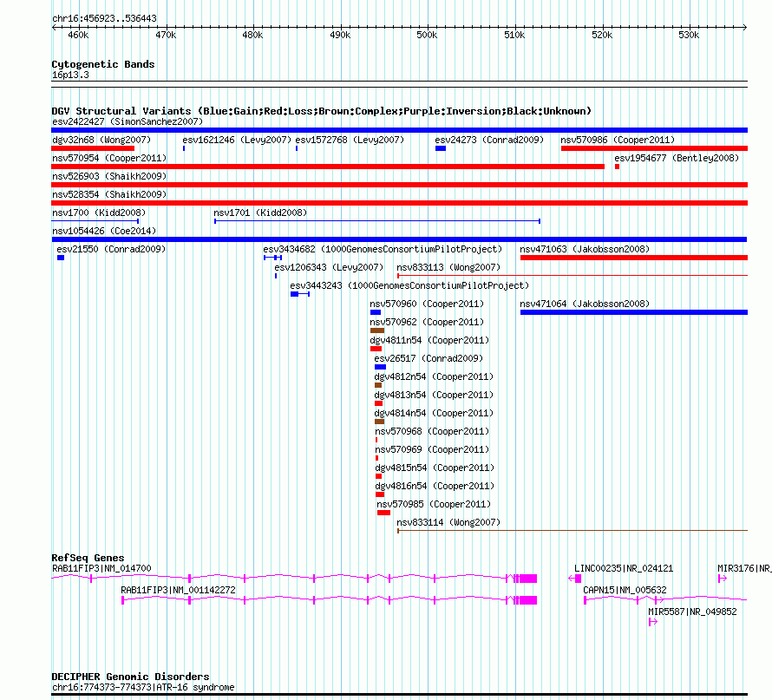The height and width of the screenshot is (700, 772).
Task: Click the nsv833114 (Wong2007) label
Action: [448, 522]
